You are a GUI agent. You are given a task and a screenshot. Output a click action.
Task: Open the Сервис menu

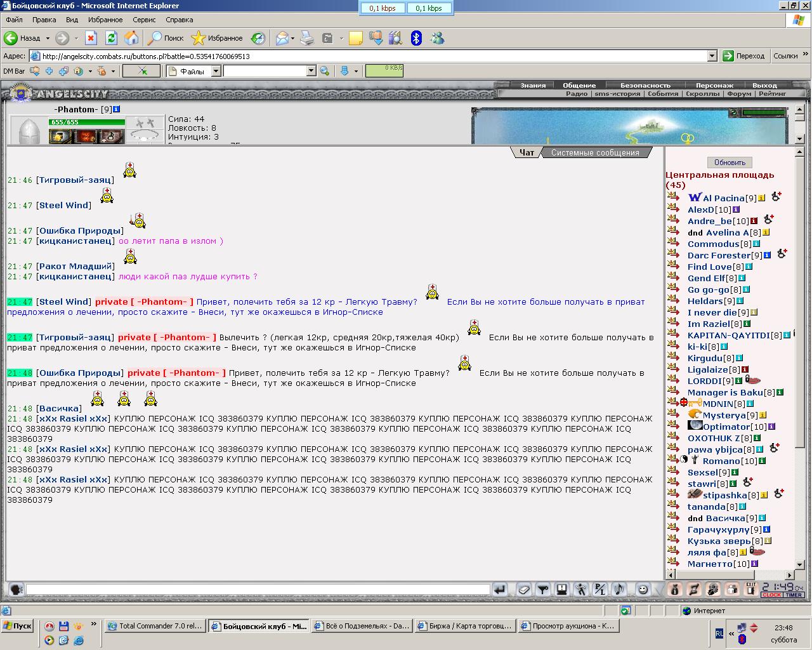(144, 20)
